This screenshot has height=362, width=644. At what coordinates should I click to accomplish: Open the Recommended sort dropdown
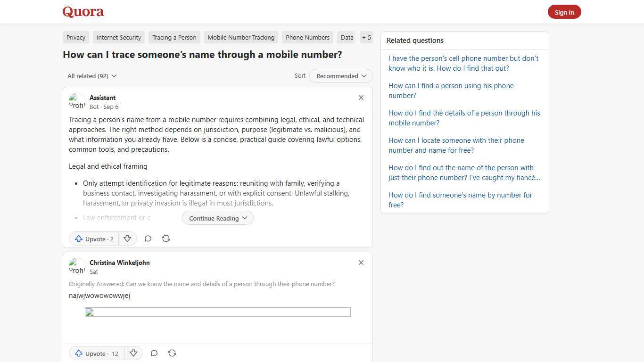340,76
